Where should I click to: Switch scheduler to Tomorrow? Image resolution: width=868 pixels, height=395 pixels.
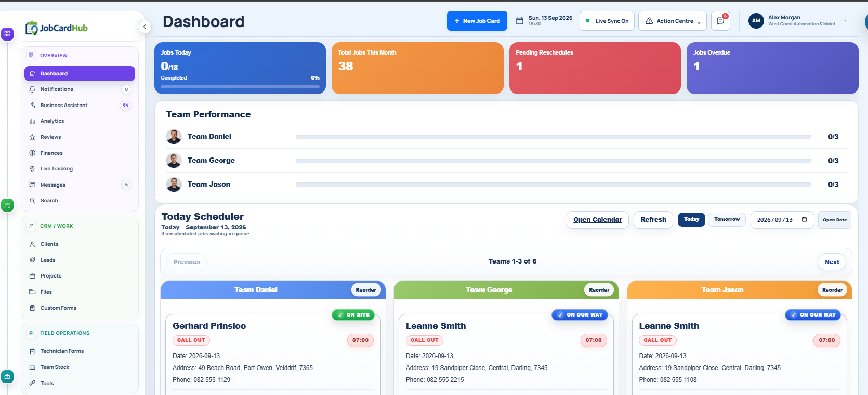[727, 219]
